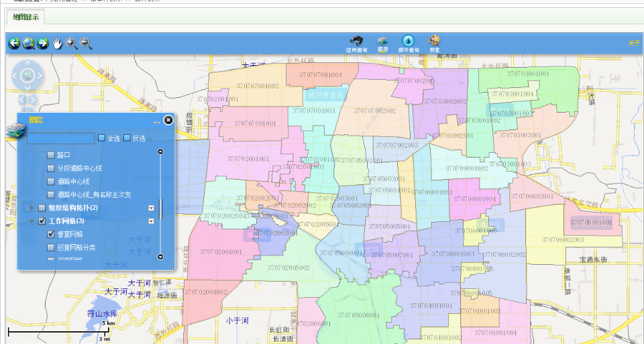Pan the map south using navigation wheel

click(x=27, y=88)
